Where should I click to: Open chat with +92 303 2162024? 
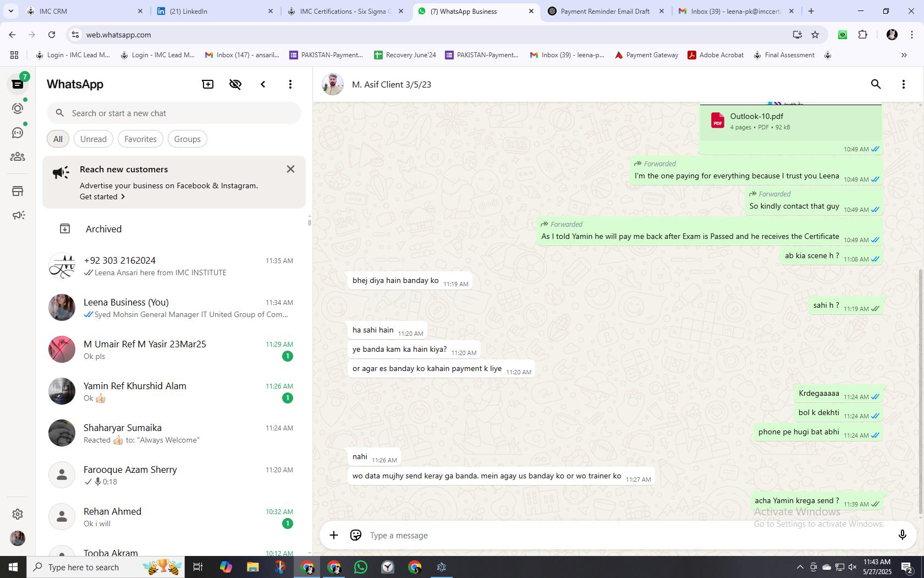(x=174, y=266)
